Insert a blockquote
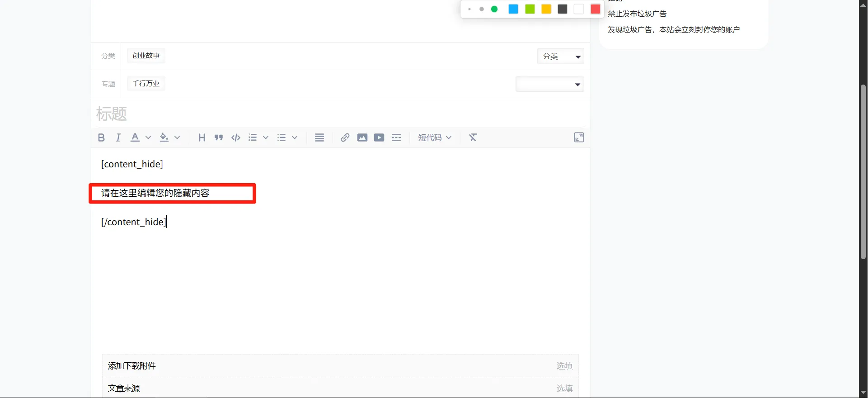Image resolution: width=868 pixels, height=398 pixels. pos(219,137)
